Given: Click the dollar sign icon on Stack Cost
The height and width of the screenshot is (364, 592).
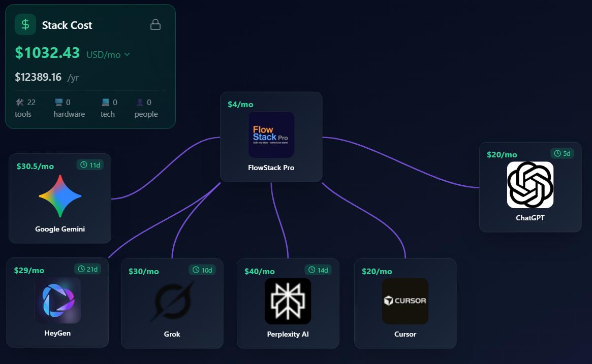Looking at the screenshot, I should (25, 24).
